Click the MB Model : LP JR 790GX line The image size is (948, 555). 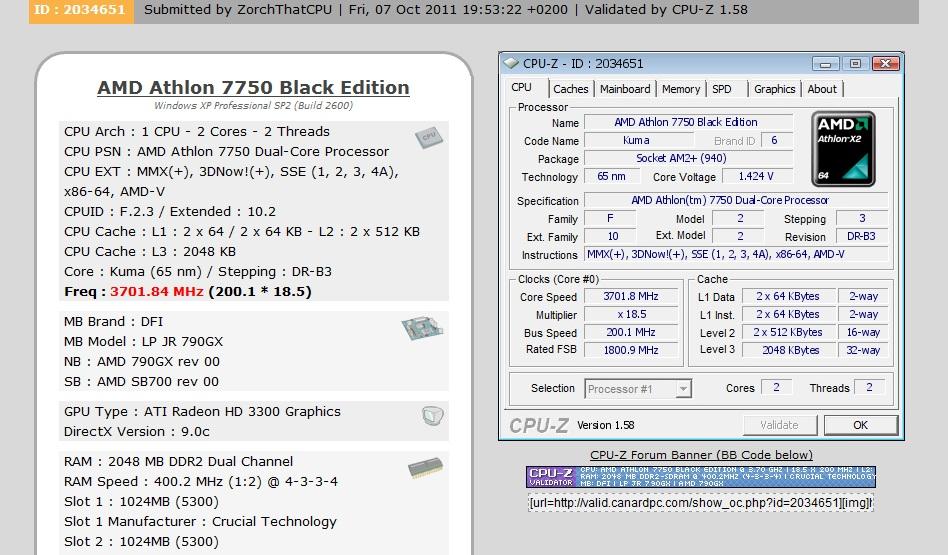point(143,342)
